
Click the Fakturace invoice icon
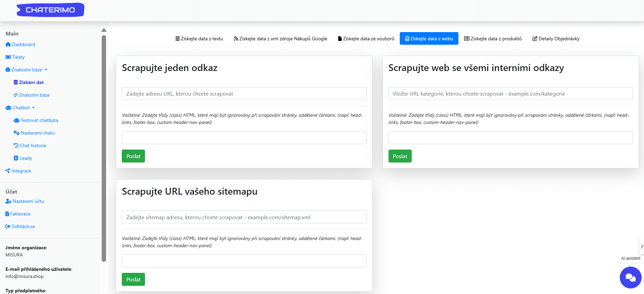[7, 214]
